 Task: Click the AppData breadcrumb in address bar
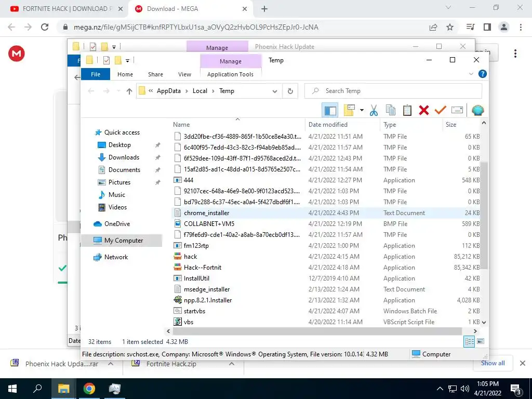[169, 91]
